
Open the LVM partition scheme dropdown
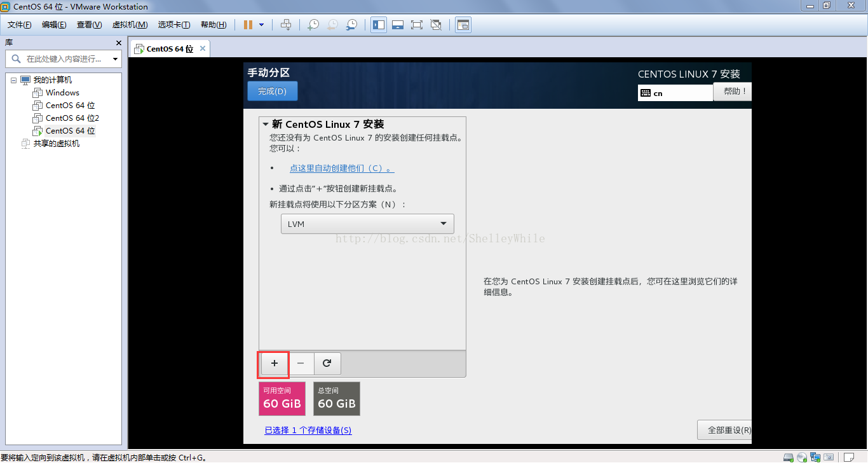[x=367, y=224]
